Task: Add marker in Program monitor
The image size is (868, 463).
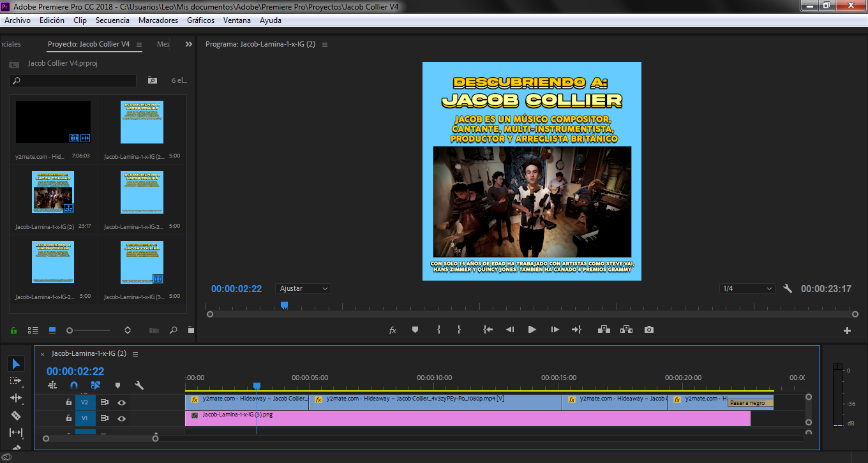Action: coord(415,330)
